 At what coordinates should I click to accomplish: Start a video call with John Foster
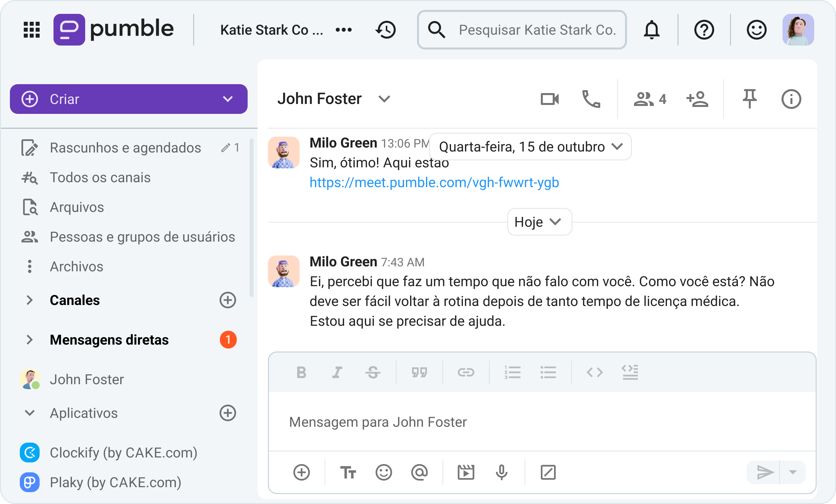(x=550, y=99)
